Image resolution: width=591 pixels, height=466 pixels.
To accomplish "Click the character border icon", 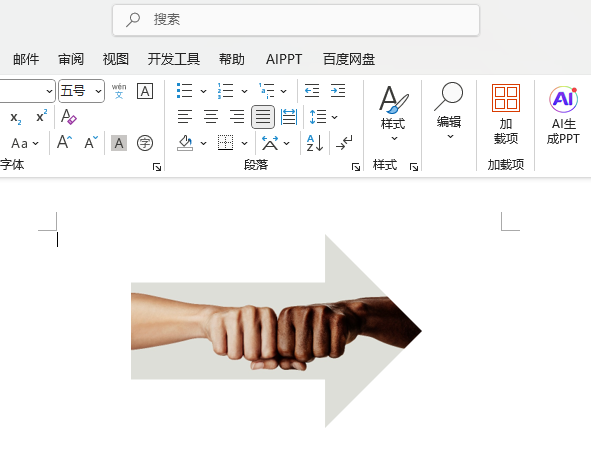I will tap(145, 91).
